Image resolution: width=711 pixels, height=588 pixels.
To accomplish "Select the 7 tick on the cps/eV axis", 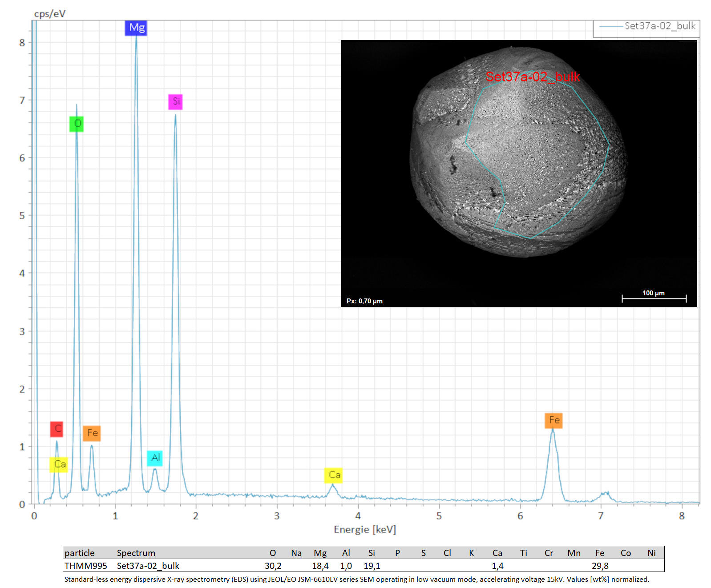I will tap(22, 100).
